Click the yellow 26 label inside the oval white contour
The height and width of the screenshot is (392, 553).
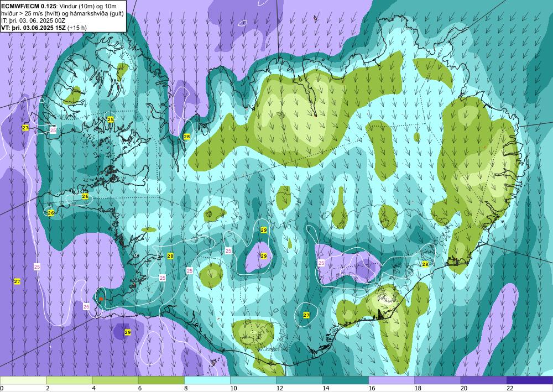[x=85, y=196]
